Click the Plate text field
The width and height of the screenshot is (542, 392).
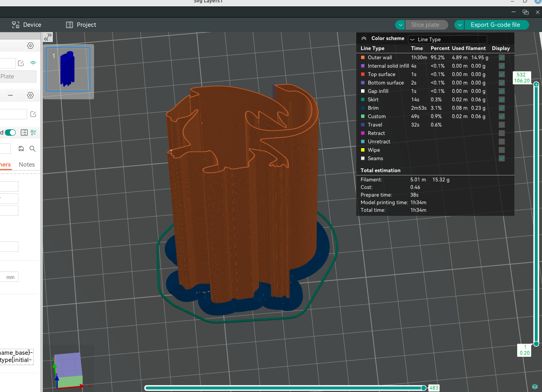(18, 76)
